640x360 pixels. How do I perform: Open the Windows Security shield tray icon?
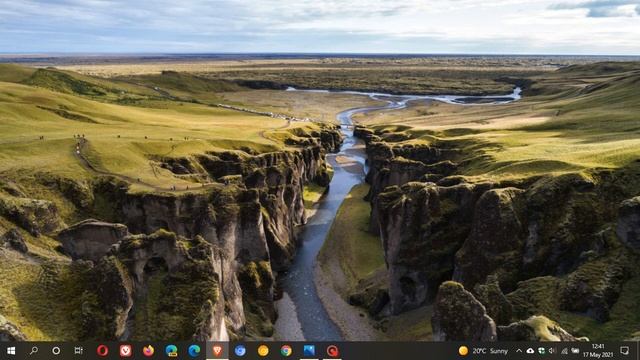[x=541, y=351]
